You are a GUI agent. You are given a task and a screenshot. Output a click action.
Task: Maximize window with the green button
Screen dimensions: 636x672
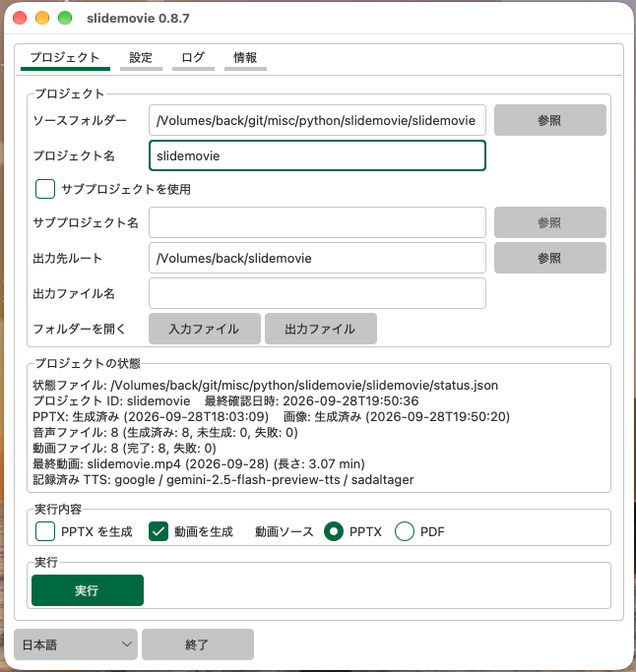[x=65, y=18]
